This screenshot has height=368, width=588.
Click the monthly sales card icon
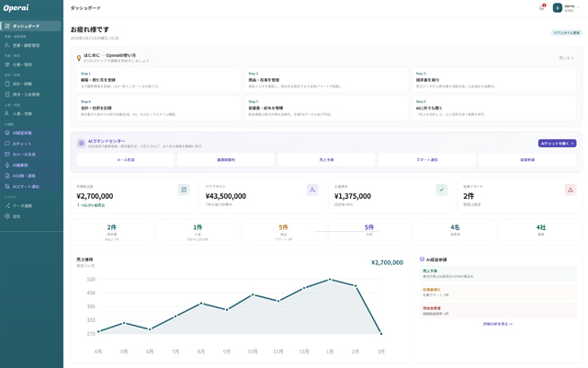tap(184, 190)
